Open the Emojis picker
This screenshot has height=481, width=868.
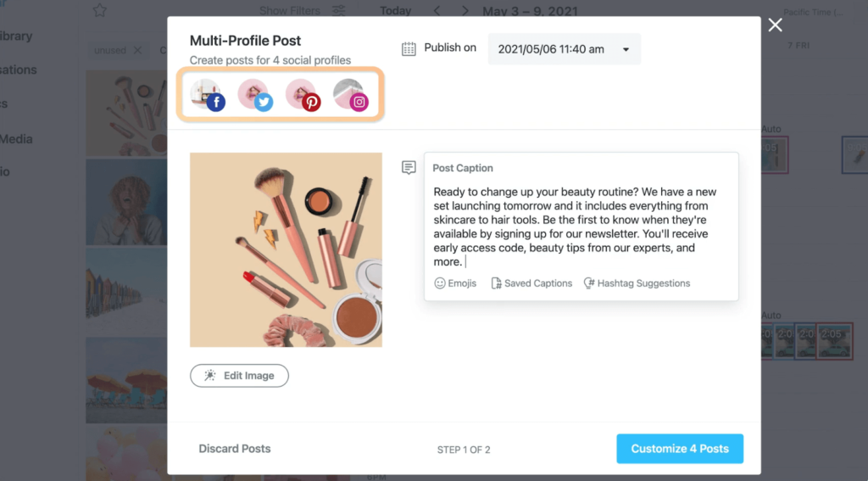pyautogui.click(x=455, y=283)
